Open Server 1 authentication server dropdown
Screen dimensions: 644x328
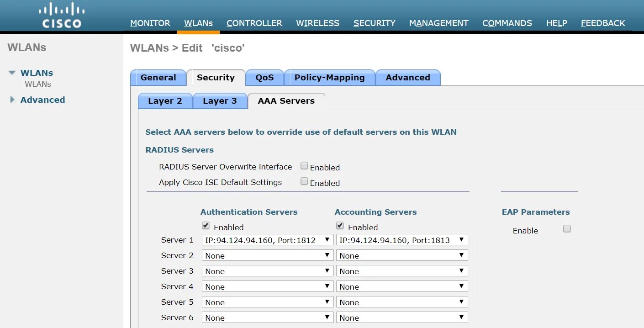(x=267, y=240)
